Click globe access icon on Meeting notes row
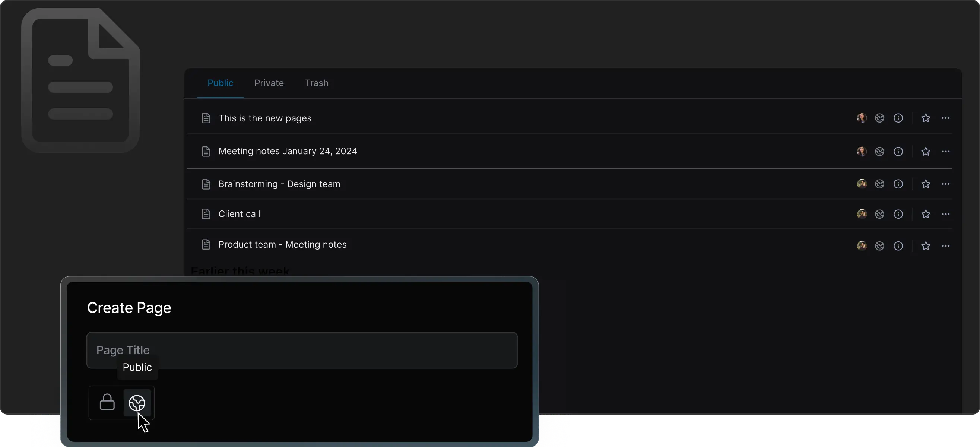Screen dimensions: 980x447 click(x=879, y=152)
